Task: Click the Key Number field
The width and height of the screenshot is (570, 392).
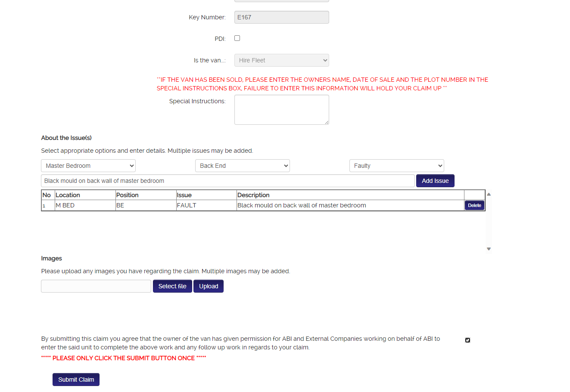Action: 281,17
